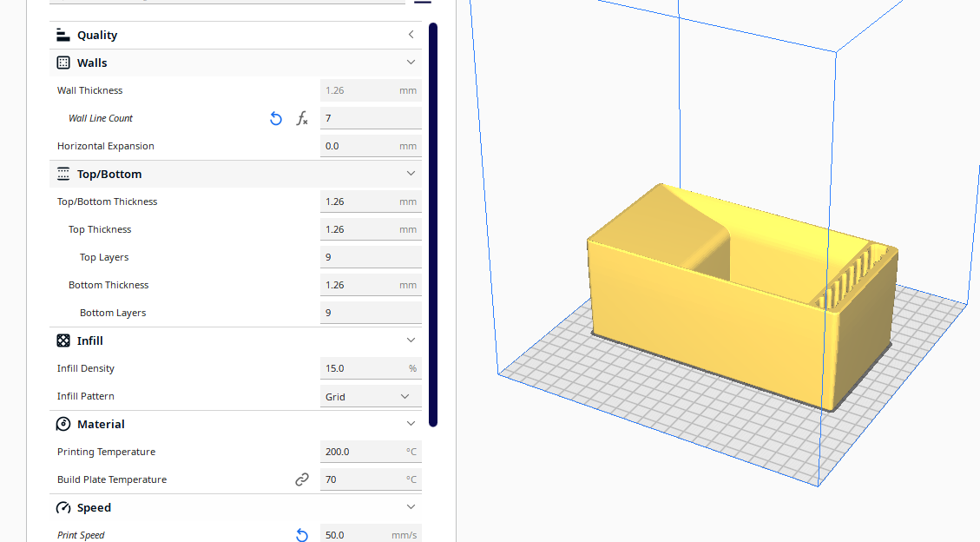Click the 'Printing Temperature' label
Image resolution: width=980 pixels, height=542 pixels.
pos(106,452)
